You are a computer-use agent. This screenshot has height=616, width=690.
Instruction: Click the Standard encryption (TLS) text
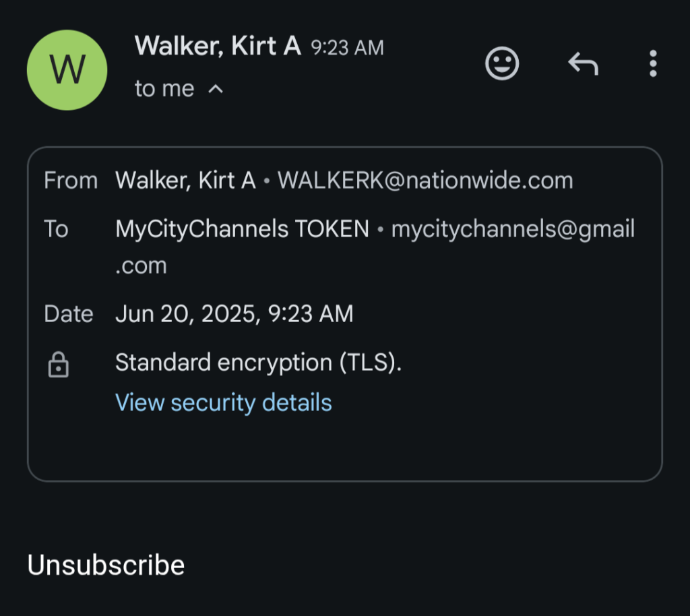click(x=258, y=363)
